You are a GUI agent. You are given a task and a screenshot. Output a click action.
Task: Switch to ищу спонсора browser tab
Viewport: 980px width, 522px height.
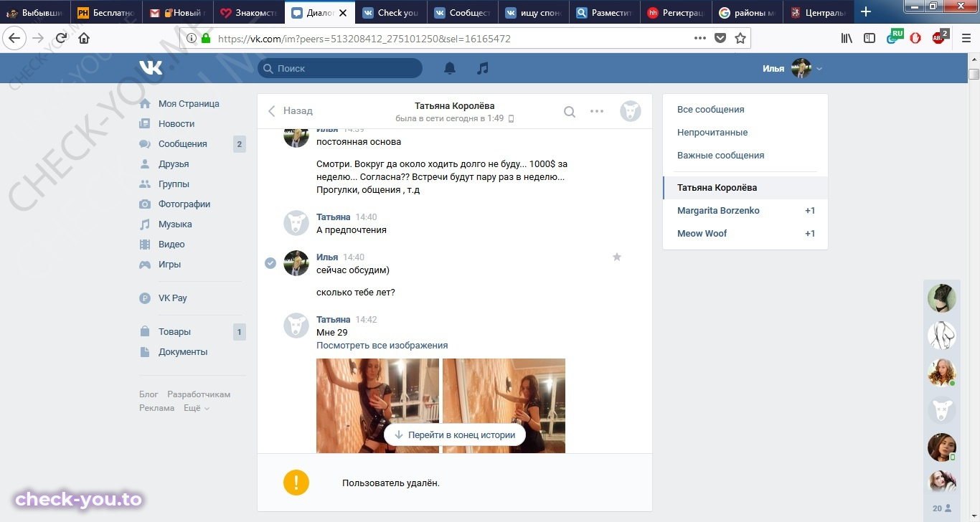click(534, 12)
